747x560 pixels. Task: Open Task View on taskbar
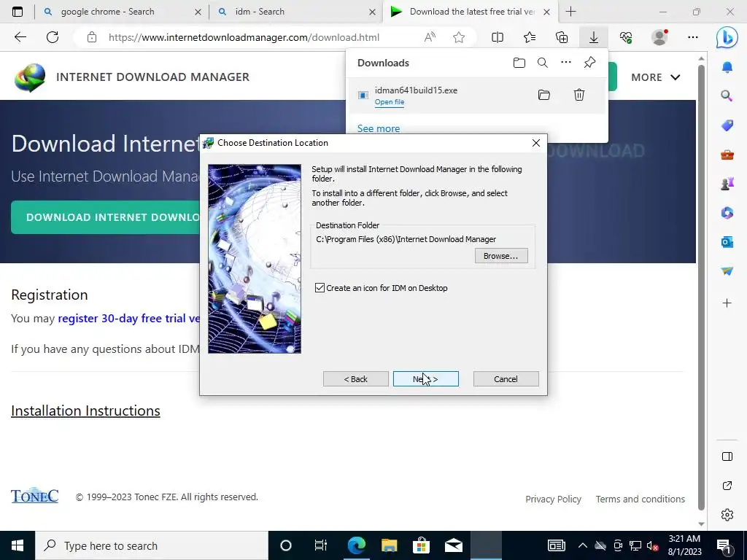[321, 545]
